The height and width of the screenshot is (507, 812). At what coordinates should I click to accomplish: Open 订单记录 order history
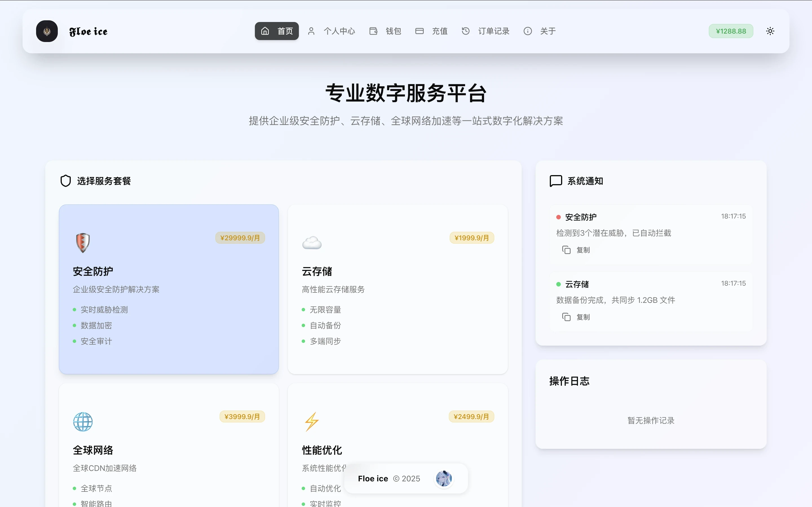486,31
